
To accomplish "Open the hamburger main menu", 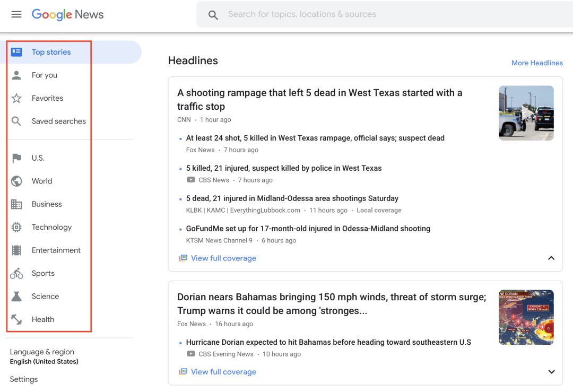I will tap(16, 14).
